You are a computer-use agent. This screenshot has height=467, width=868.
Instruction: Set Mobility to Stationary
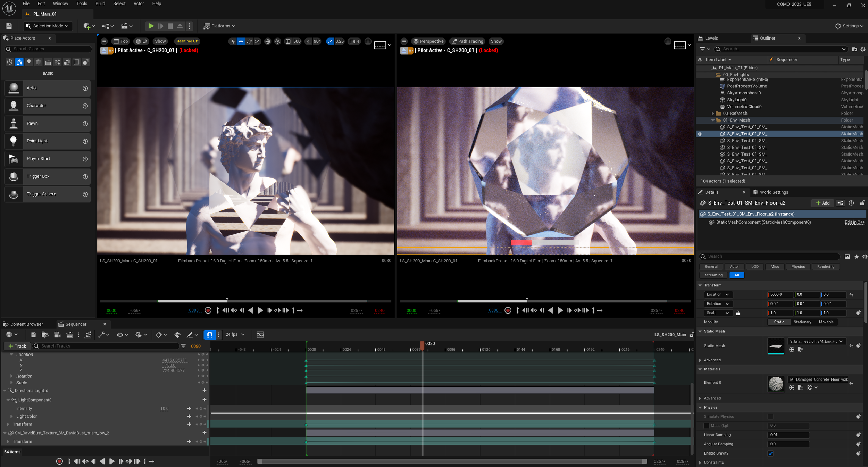click(802, 322)
